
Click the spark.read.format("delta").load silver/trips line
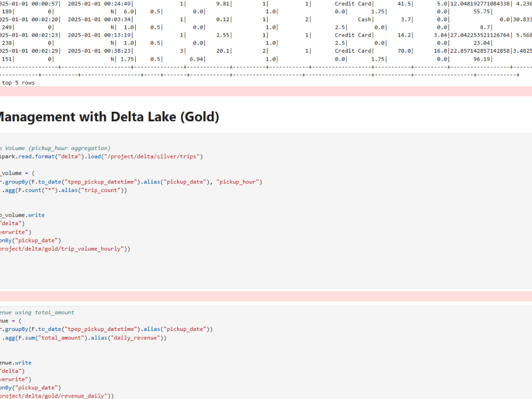[101, 156]
